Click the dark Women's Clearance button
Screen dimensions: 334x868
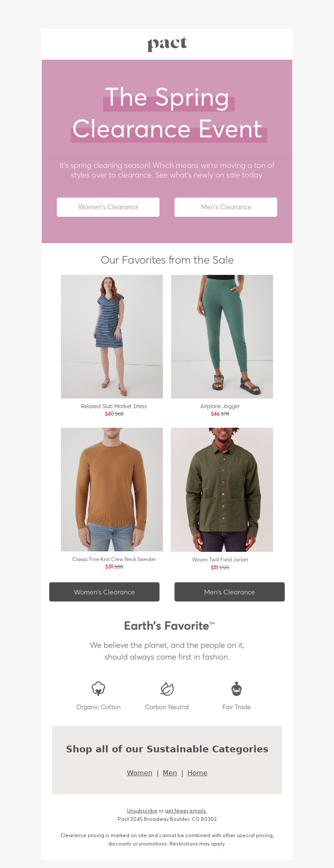point(104,592)
